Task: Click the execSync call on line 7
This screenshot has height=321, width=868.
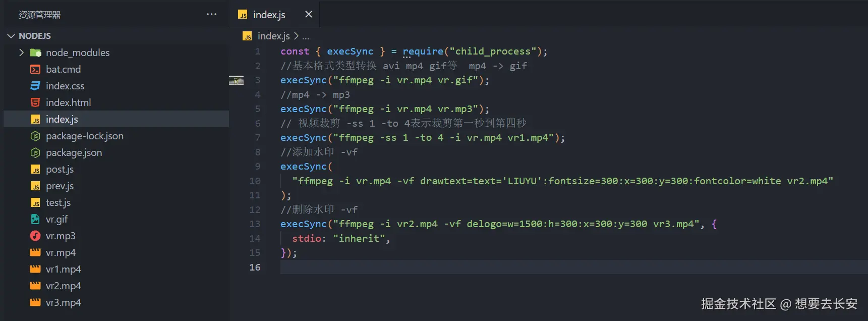Action: [304, 137]
